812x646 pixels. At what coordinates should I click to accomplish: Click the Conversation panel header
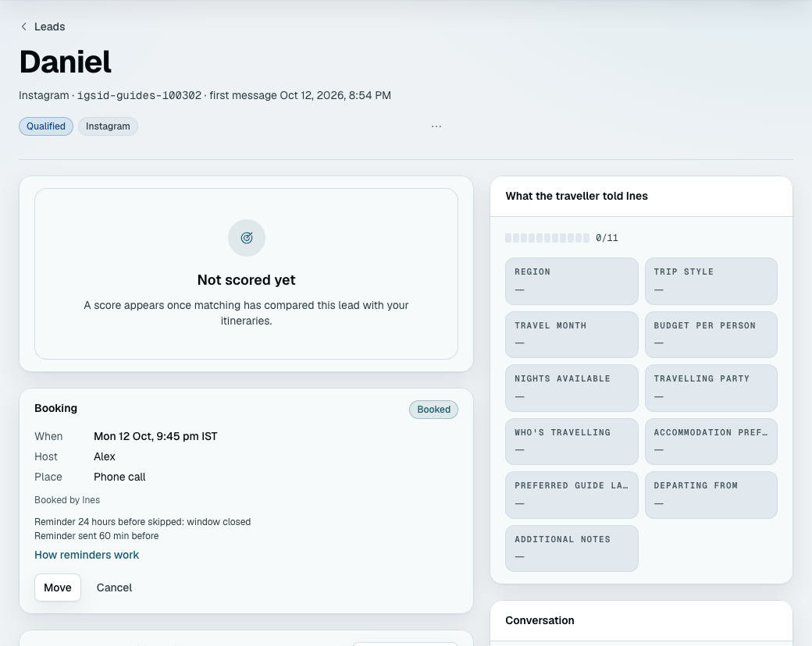[641, 620]
